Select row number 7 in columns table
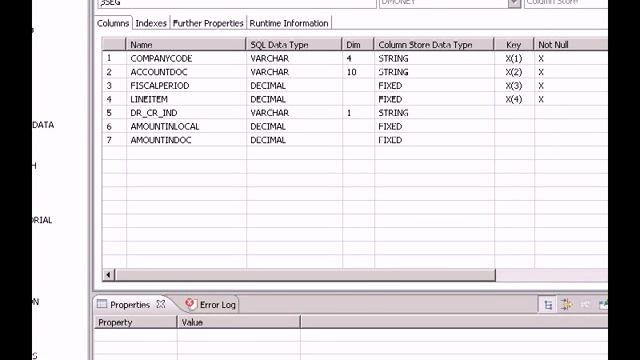 (x=109, y=140)
